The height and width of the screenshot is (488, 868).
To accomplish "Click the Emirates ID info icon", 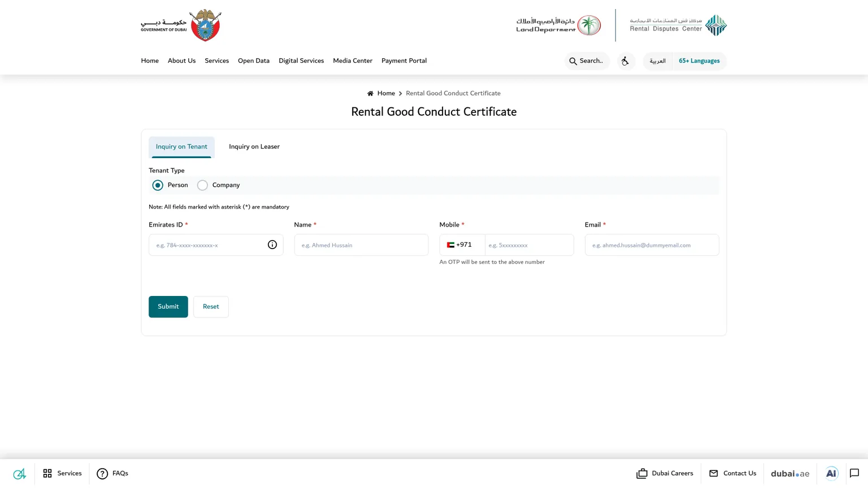I will [272, 245].
